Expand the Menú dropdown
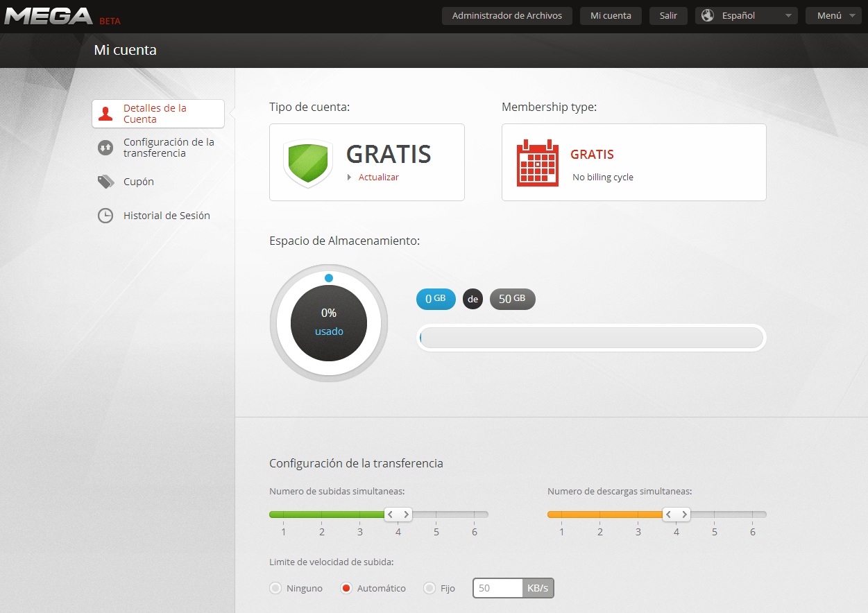Viewport: 868px width, 613px height. tap(833, 16)
